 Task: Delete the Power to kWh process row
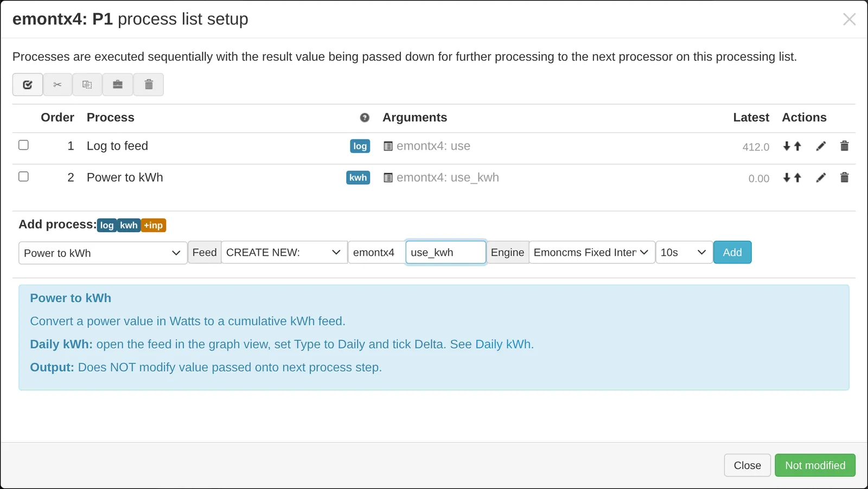[844, 178]
